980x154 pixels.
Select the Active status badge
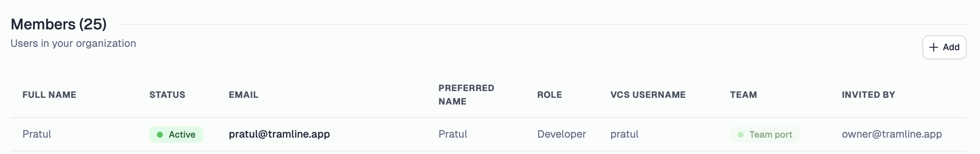(x=176, y=135)
